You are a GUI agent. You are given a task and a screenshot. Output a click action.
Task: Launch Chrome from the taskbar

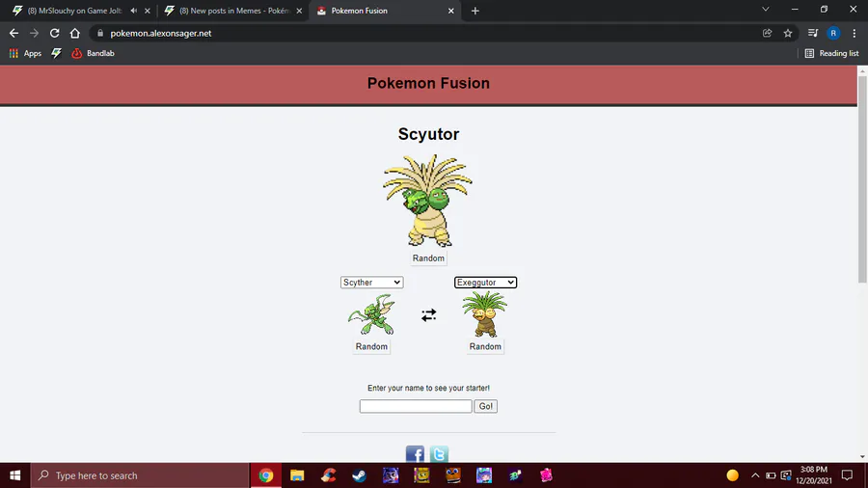click(266, 475)
